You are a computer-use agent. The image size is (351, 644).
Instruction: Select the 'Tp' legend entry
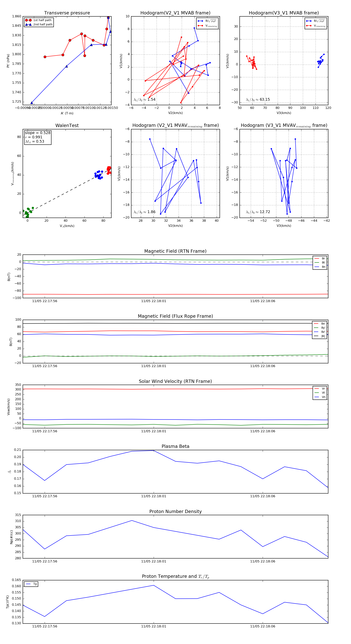(31, 584)
